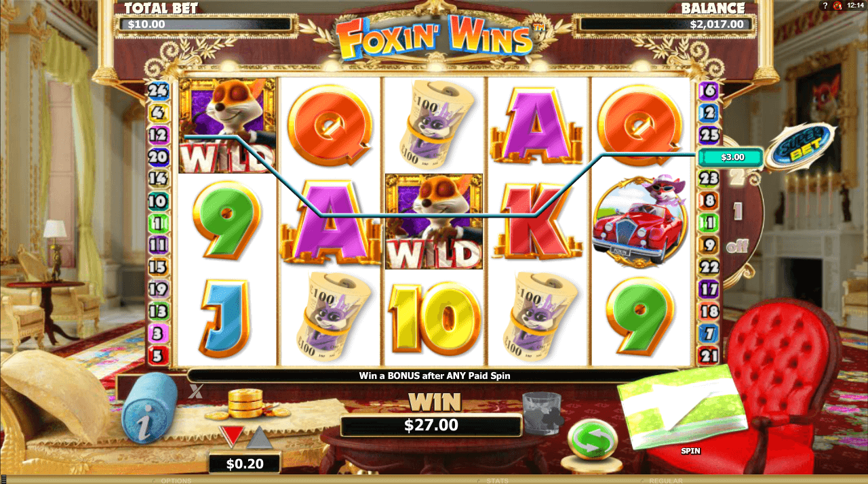Click the whiskey glass icon
This screenshot has height=484, width=868.
click(x=541, y=413)
